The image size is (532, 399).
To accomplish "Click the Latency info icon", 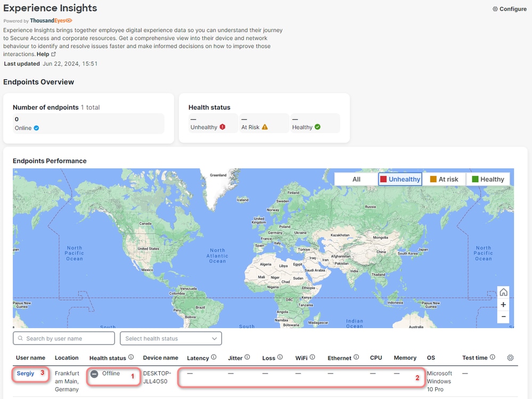I will 214,357.
